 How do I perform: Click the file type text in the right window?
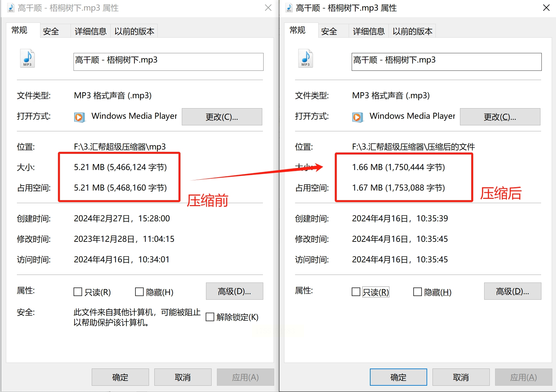click(391, 96)
